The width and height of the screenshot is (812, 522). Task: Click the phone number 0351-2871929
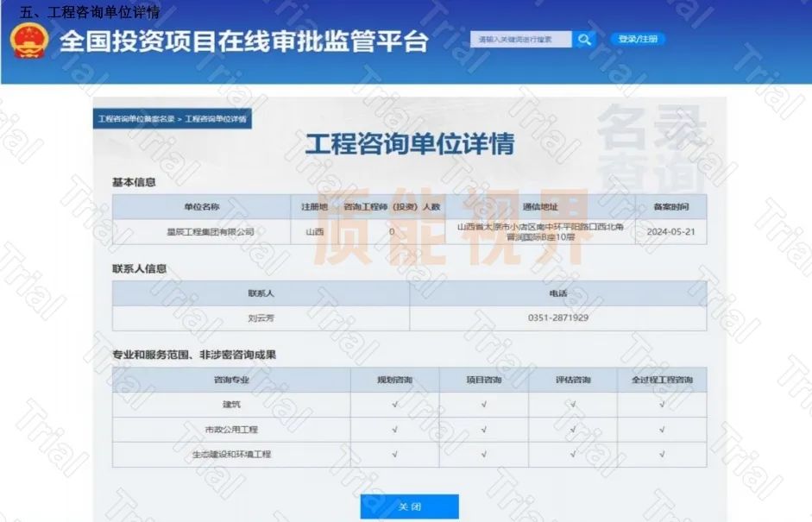[556, 318]
